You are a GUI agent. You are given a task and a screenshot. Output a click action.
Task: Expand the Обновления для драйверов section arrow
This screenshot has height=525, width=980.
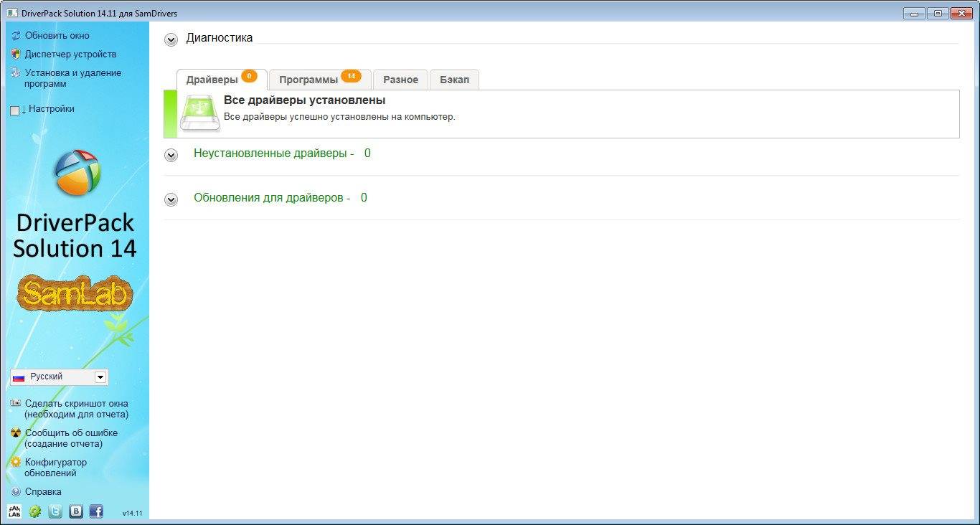pos(171,199)
